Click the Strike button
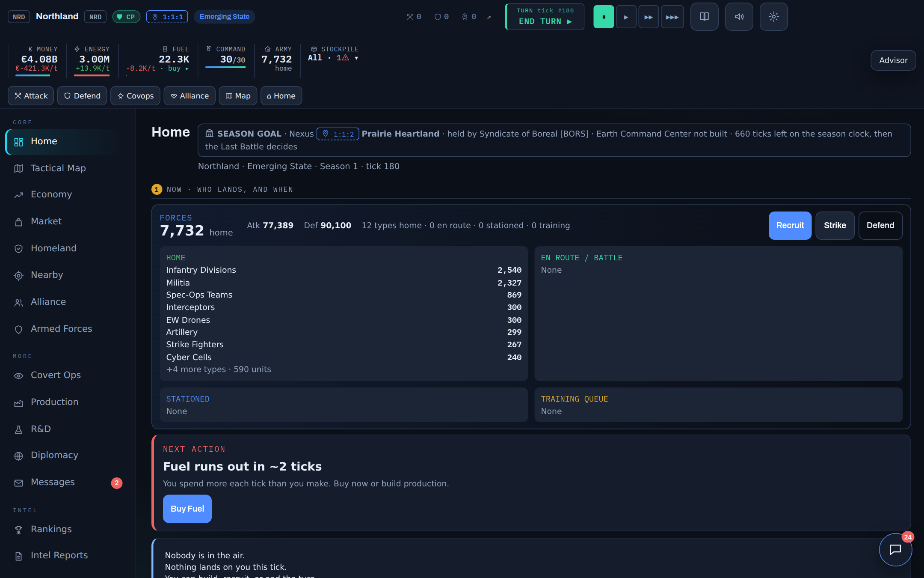Screen dimensions: 924x578 (835, 226)
